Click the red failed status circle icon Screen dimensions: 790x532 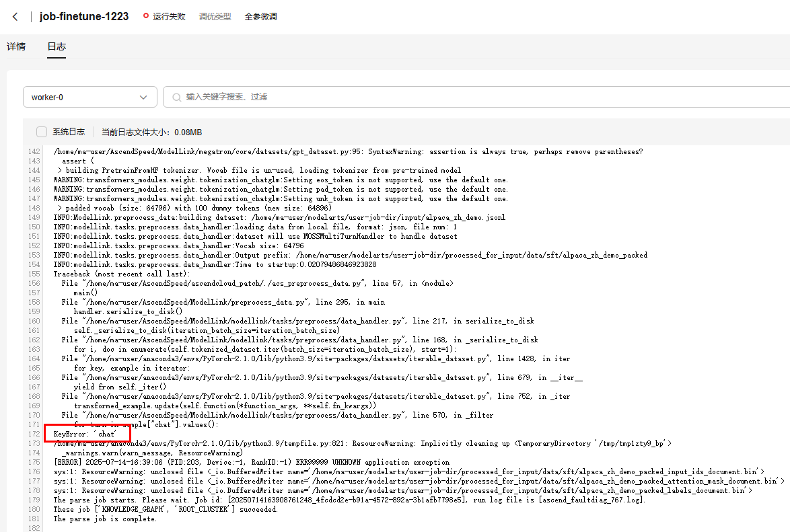tap(146, 16)
